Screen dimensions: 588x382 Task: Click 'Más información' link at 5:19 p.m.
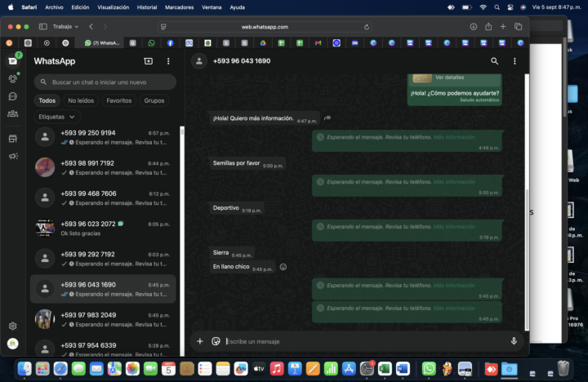coord(454,226)
